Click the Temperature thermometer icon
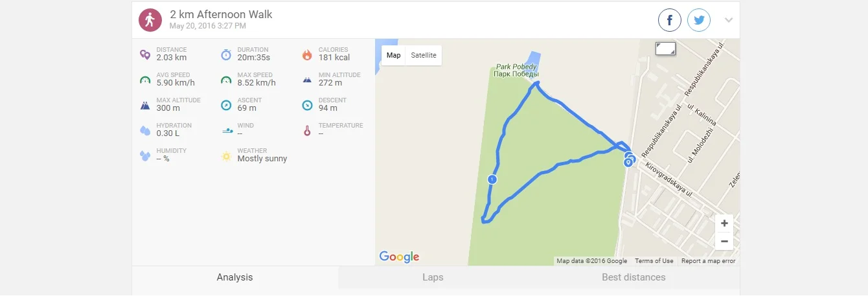This screenshot has height=298, width=868. pos(307,130)
